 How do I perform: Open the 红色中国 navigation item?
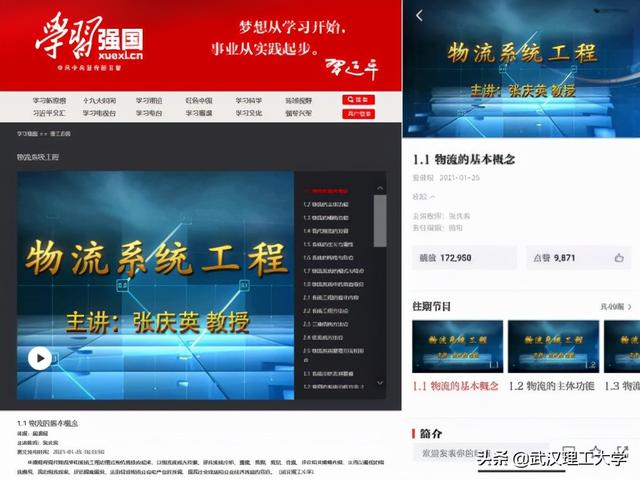[199, 100]
